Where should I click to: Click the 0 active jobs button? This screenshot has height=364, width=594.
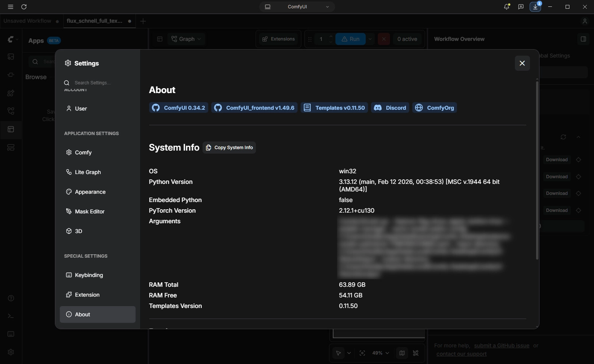coord(407,39)
